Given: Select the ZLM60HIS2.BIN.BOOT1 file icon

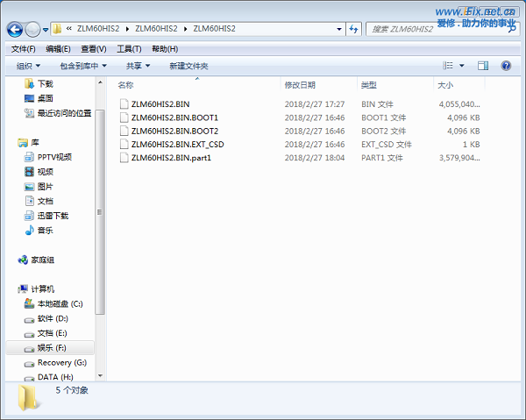Looking at the screenshot, I should coord(124,117).
